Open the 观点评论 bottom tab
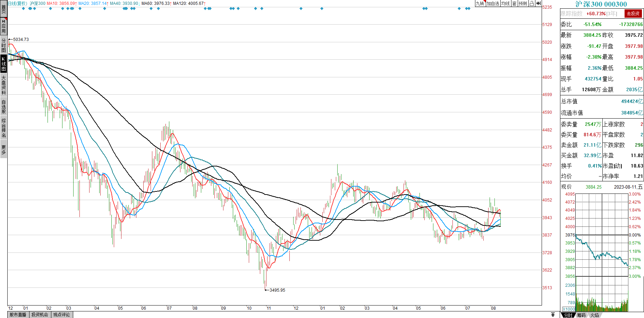Screen dimensions: 644x318 click(x=61, y=315)
